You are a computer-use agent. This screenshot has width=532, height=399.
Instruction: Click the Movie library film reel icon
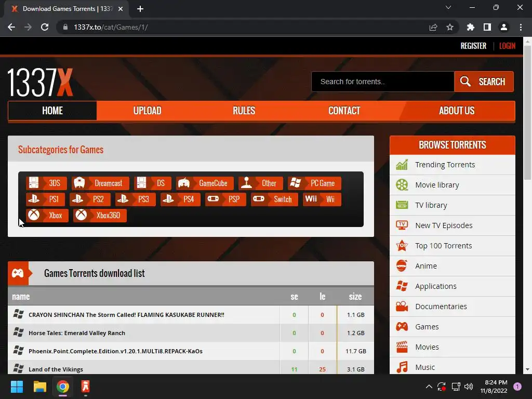(402, 185)
